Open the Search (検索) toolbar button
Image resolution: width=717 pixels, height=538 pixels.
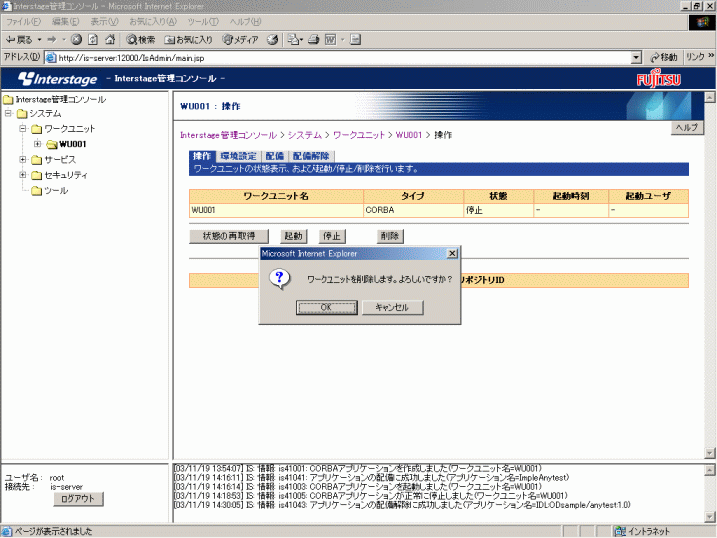(x=140, y=39)
